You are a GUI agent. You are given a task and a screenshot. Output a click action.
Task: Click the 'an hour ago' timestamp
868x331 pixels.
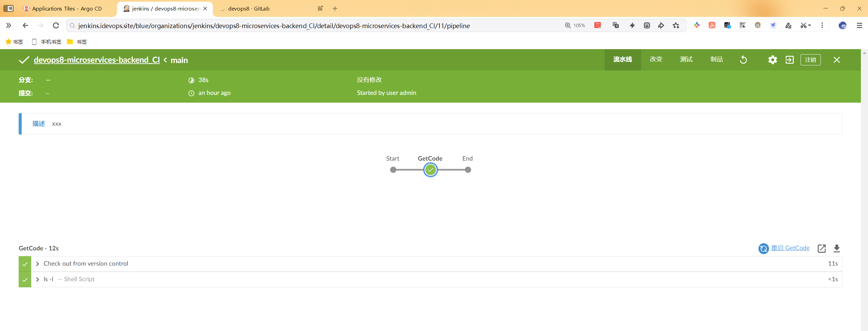click(214, 93)
